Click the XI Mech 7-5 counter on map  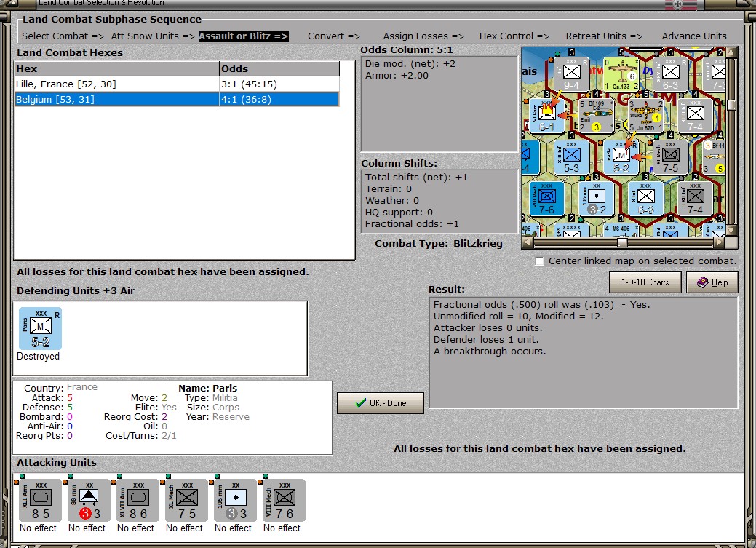click(671, 157)
